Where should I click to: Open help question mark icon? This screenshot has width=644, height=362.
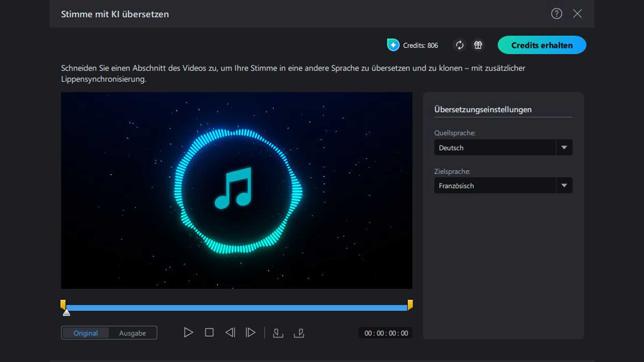[x=556, y=14]
